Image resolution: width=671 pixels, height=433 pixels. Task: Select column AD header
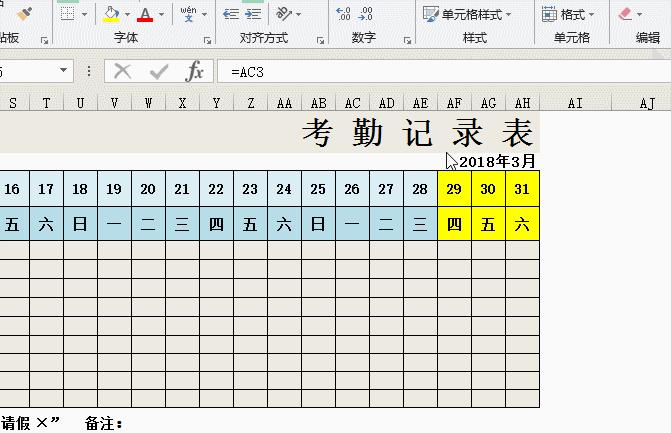(x=386, y=103)
